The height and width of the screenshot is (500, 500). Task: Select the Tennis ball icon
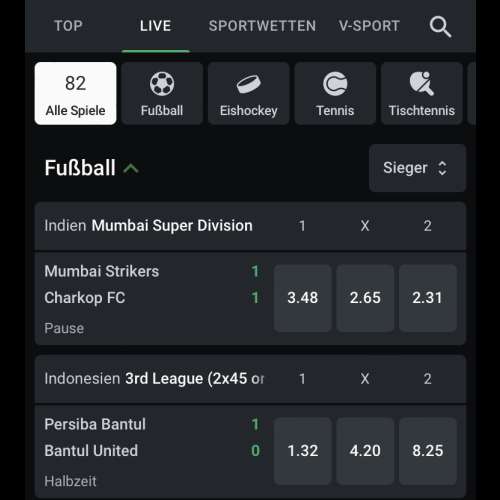pyautogui.click(x=335, y=84)
